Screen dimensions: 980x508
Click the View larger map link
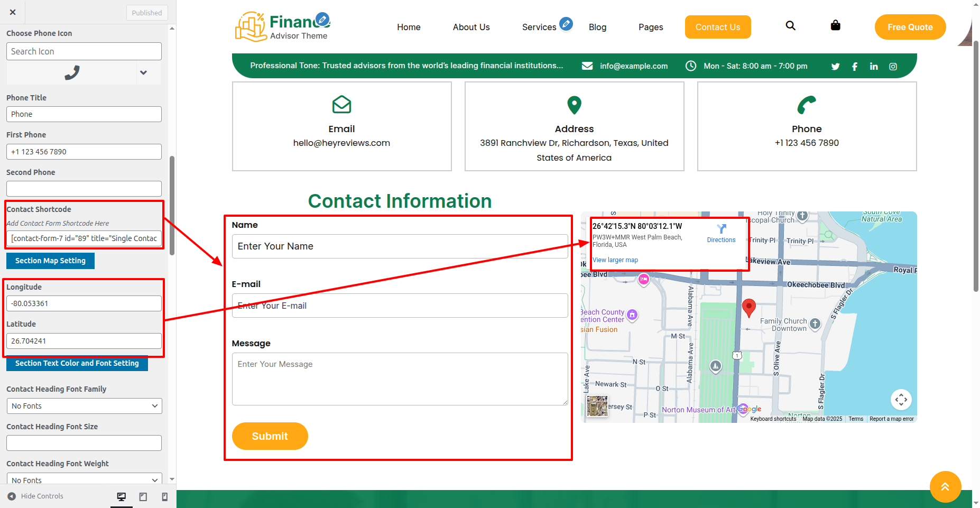615,260
